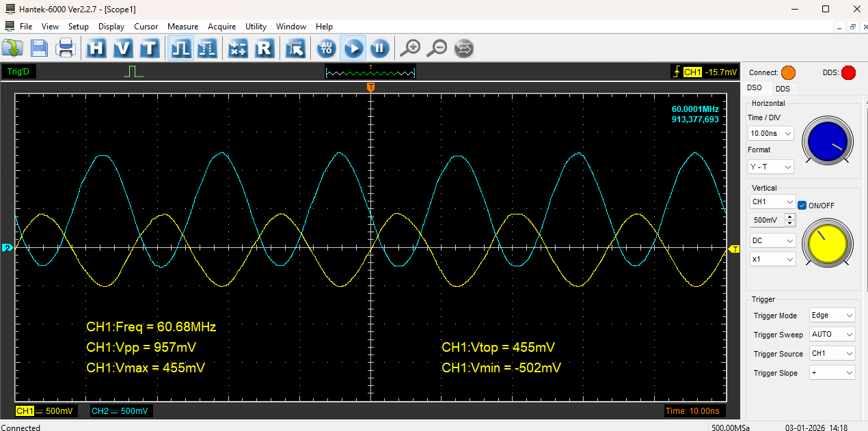Open the Setup menu
The width and height of the screenshot is (868, 431).
pos(79,27)
